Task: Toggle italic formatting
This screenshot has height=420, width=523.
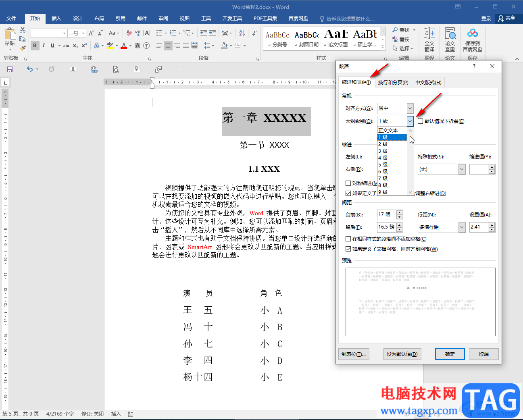Action: 44,46
